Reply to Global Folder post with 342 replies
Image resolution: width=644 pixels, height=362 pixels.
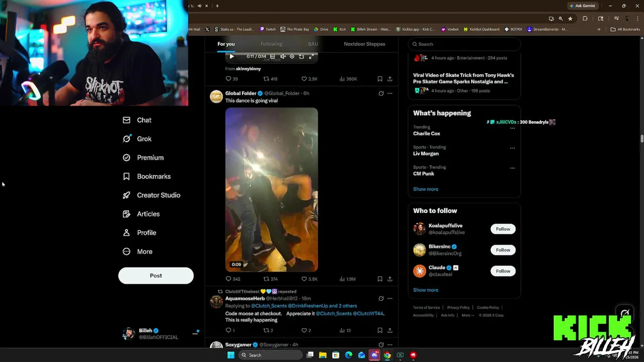pos(232,279)
